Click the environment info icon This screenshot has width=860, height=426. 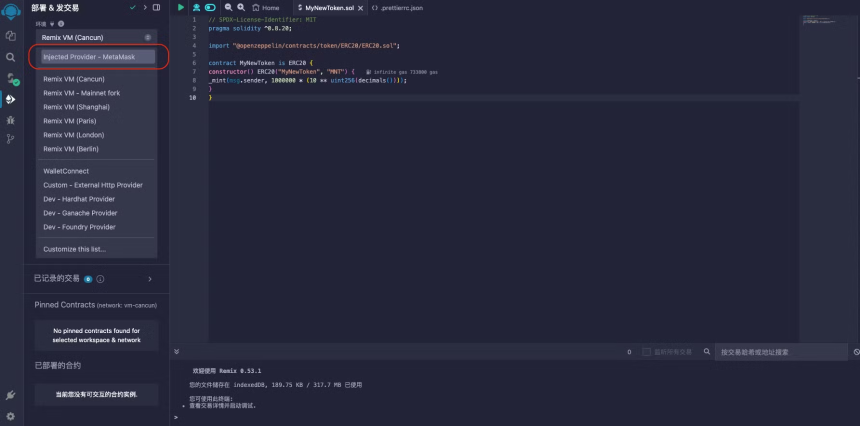(x=61, y=24)
